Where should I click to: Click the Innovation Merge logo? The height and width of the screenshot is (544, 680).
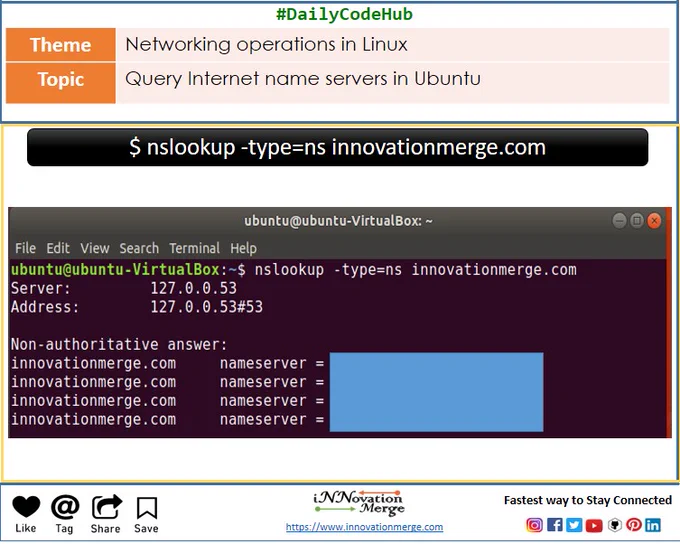(359, 503)
